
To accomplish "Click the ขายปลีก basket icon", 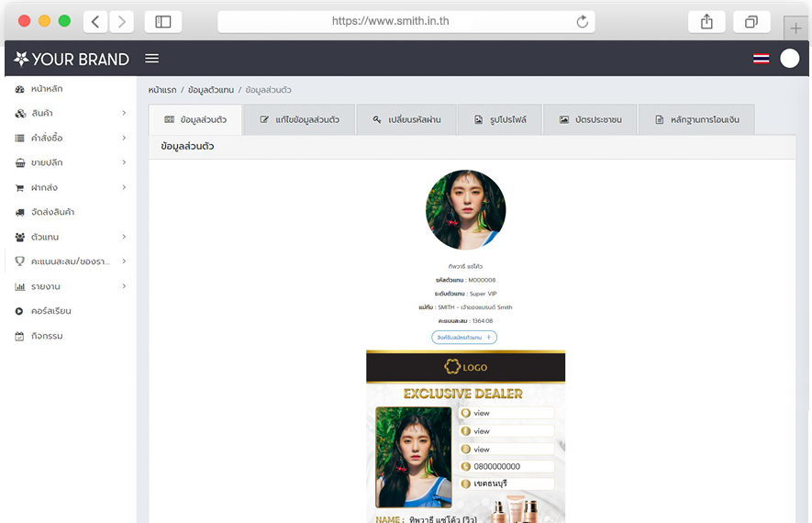I will tap(19, 163).
